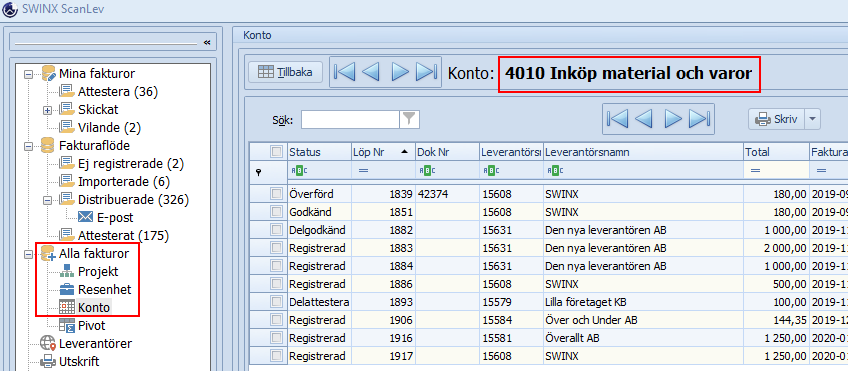This screenshot has width=848, height=371.
Task: Select the Över och Under AB cell
Action: click(x=643, y=320)
